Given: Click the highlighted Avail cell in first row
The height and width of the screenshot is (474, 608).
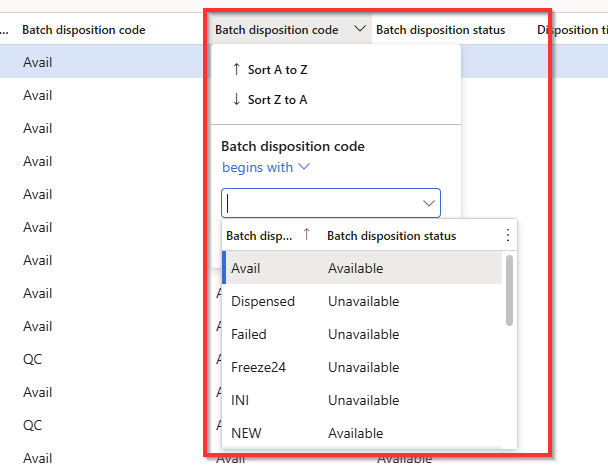Looking at the screenshot, I should [38, 63].
